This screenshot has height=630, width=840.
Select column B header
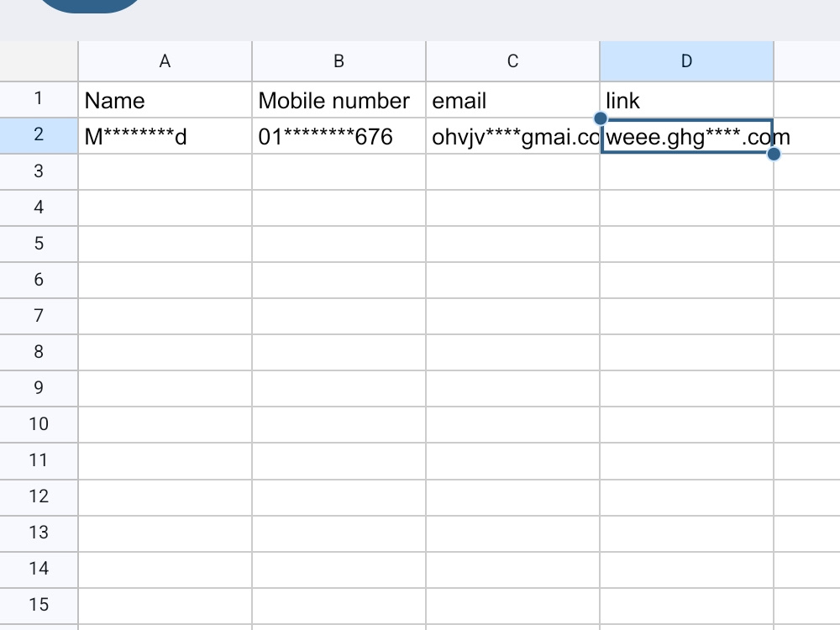pos(339,61)
